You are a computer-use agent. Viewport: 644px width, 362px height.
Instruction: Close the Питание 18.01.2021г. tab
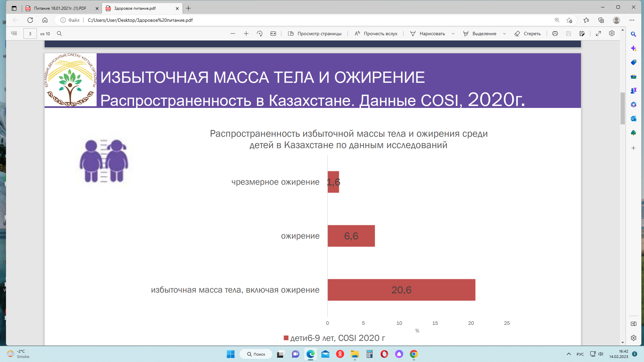(97, 8)
